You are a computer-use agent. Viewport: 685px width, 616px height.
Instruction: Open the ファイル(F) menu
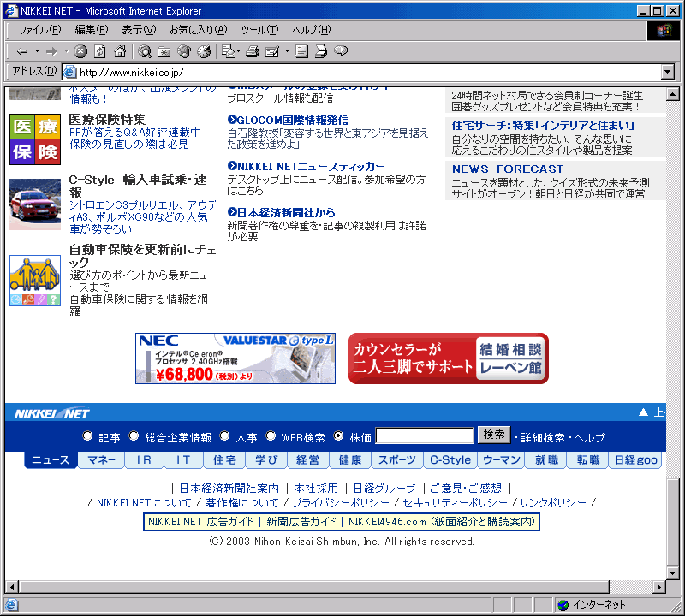39,30
